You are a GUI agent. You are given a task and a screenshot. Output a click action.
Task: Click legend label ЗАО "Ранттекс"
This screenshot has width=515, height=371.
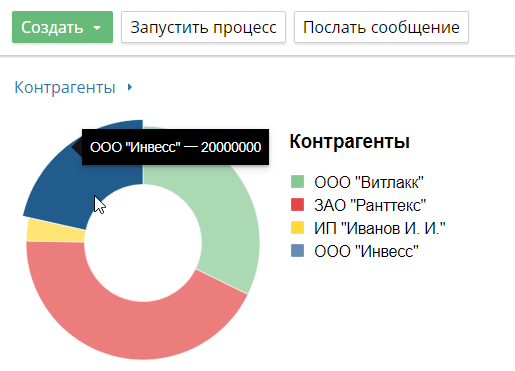(370, 205)
